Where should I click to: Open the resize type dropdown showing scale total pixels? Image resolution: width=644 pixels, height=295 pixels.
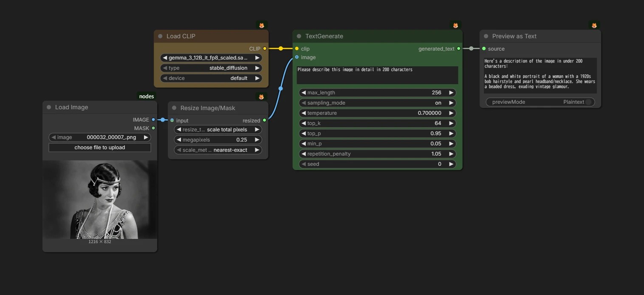[218, 130]
